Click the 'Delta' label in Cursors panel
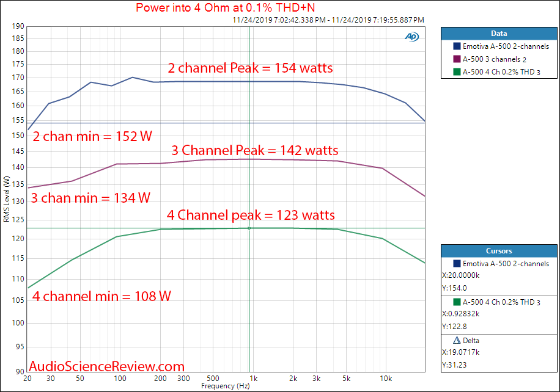 coord(471,341)
